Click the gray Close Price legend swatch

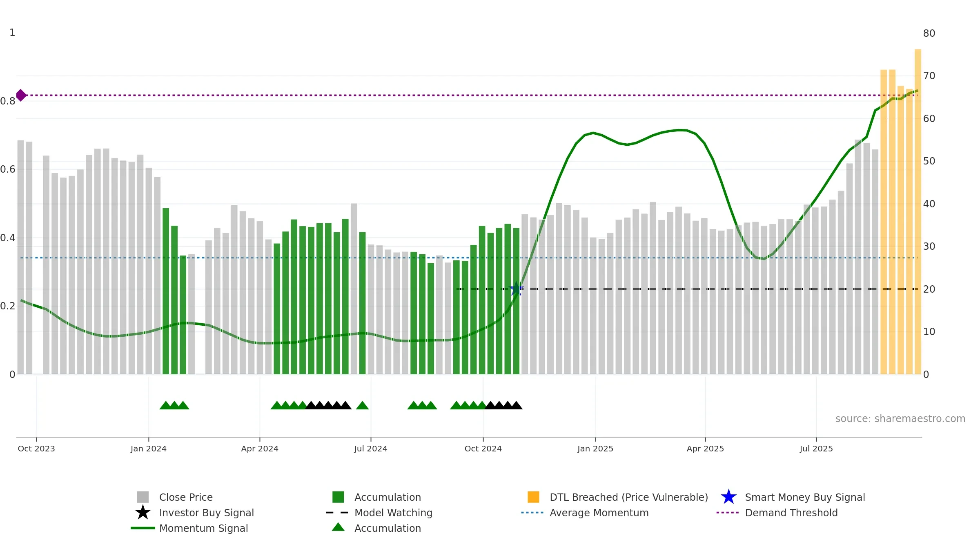[143, 497]
